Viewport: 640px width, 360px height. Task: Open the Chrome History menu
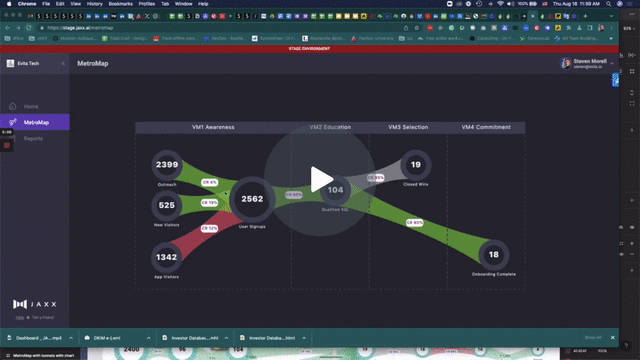pyautogui.click(x=94, y=4)
